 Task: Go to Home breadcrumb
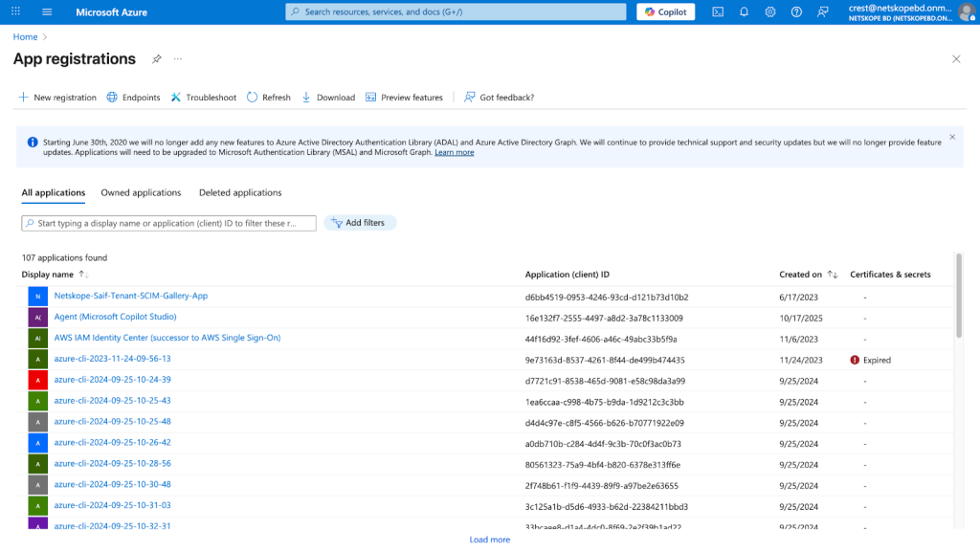(x=25, y=37)
